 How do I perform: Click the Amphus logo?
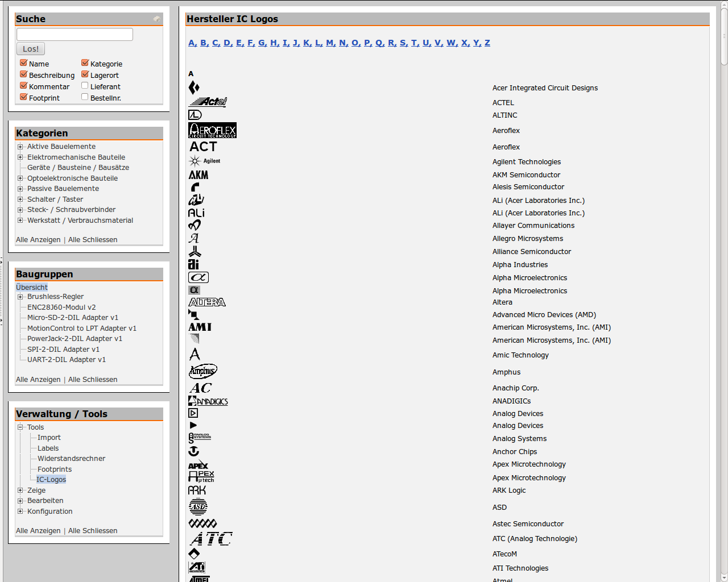202,371
